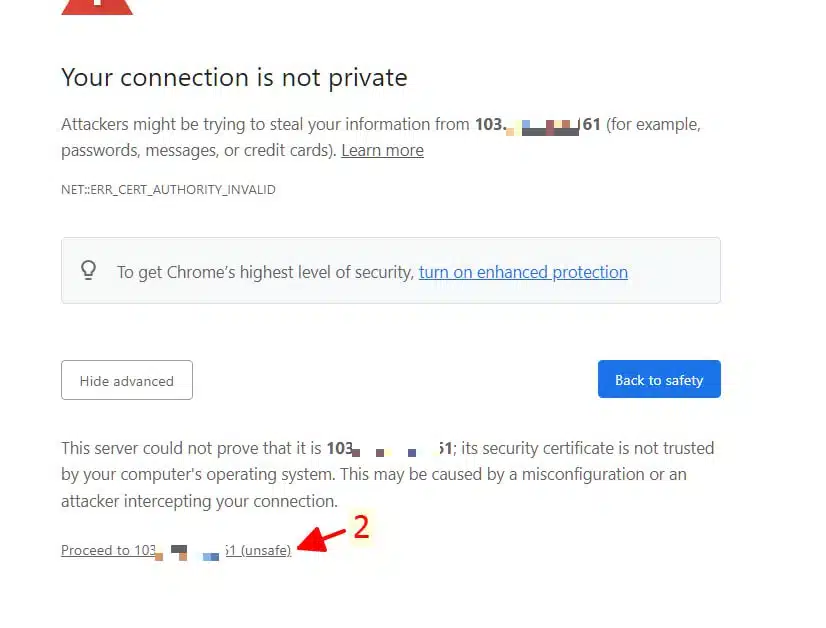Screen dimensions: 826x628
Task: Click the red warning triangle icon
Action: pos(97,7)
